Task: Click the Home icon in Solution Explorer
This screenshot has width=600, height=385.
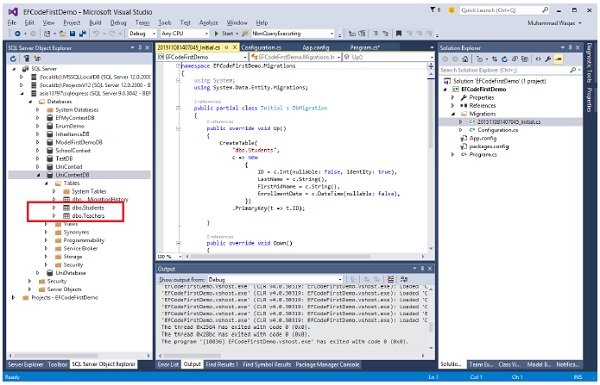Action: click(x=465, y=59)
